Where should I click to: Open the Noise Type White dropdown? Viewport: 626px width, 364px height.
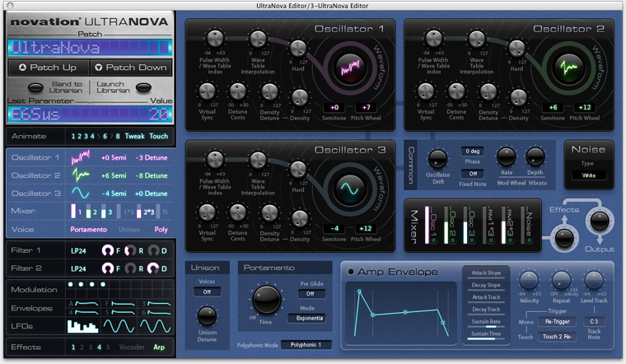(x=588, y=175)
